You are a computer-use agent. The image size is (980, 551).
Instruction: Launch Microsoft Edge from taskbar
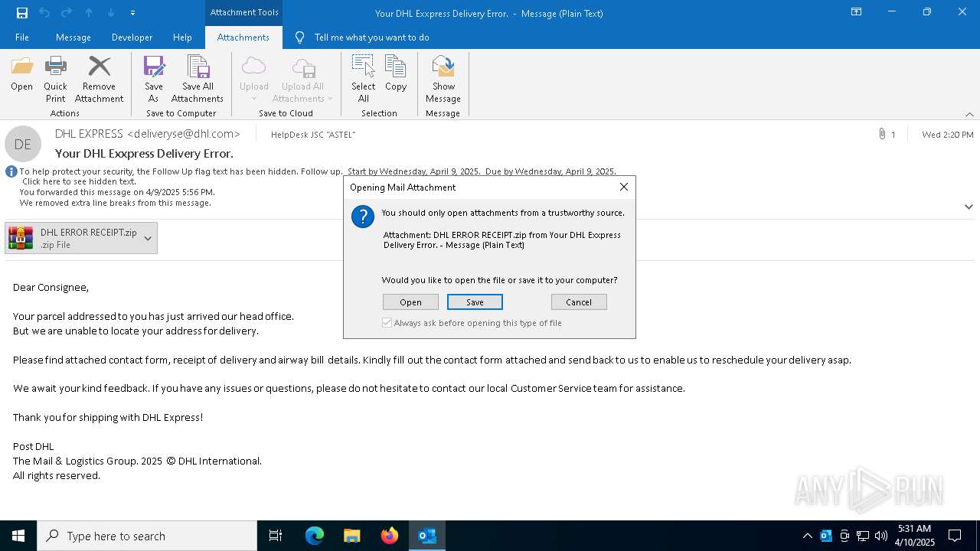315,536
